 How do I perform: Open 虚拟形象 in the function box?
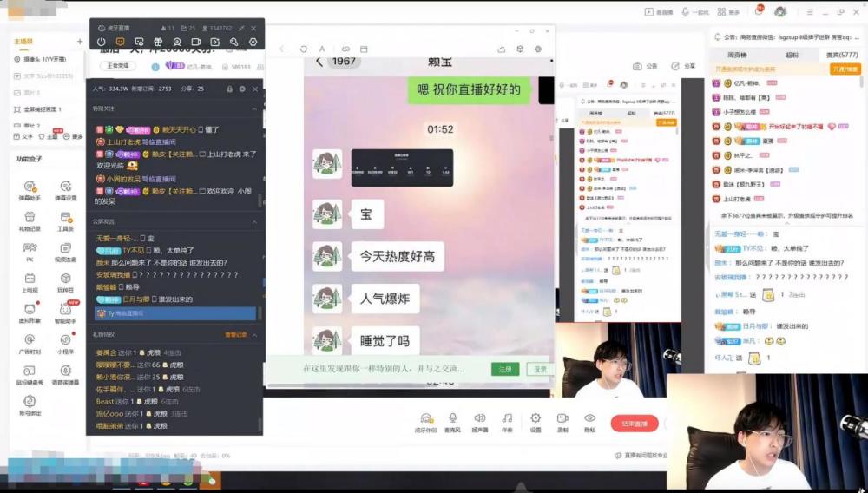pyautogui.click(x=30, y=313)
